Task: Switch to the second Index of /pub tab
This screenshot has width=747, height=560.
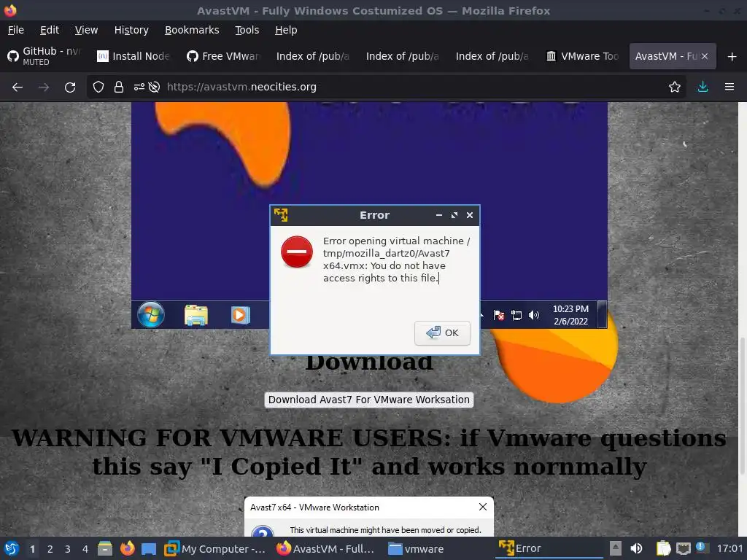Action: point(403,56)
